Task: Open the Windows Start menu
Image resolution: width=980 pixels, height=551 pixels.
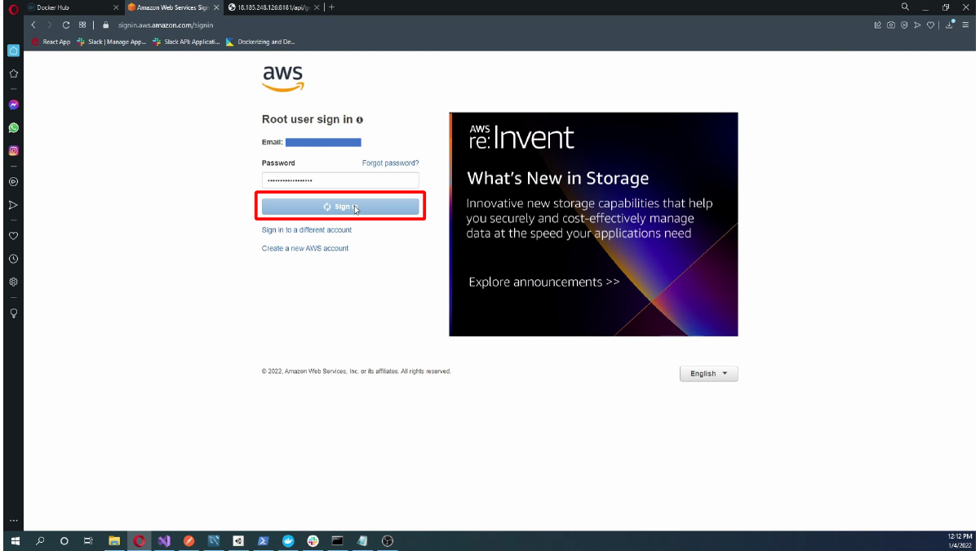Action: 15,540
